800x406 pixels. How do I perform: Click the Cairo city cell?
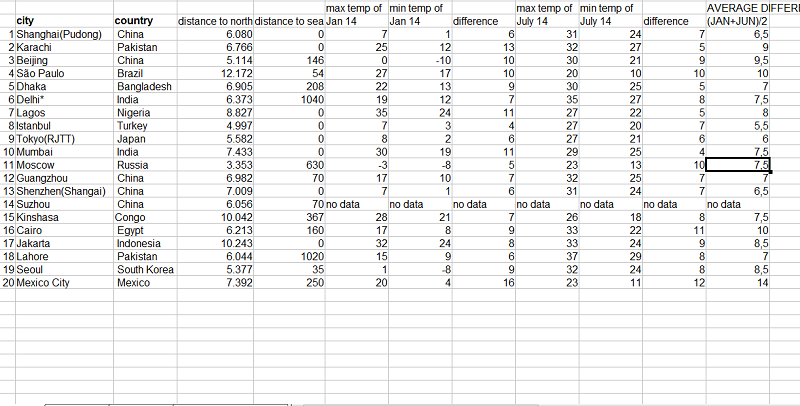(64, 231)
